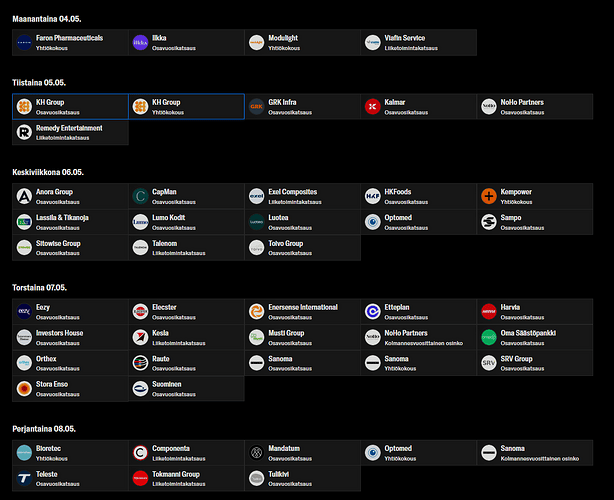Click the Anora Group A logo

pyautogui.click(x=24, y=196)
